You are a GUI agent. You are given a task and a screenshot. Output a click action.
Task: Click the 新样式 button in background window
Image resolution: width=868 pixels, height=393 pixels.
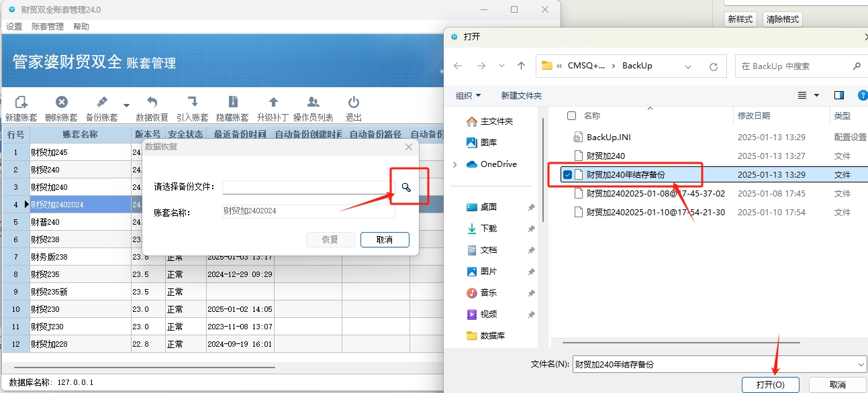pos(740,19)
